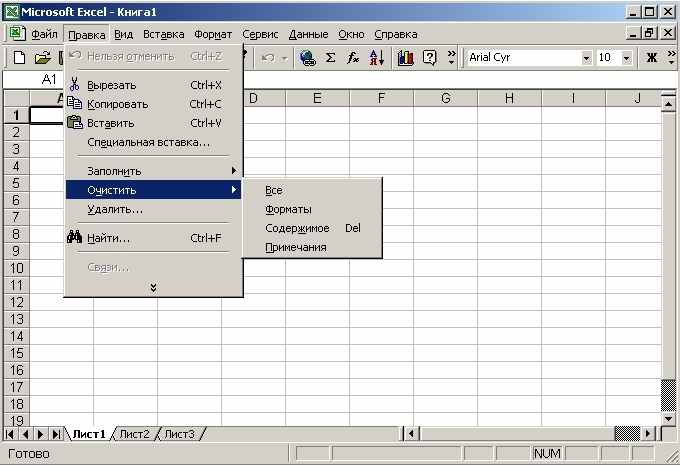The width and height of the screenshot is (680, 465).
Task: Click the New workbook icon
Action: (19, 57)
